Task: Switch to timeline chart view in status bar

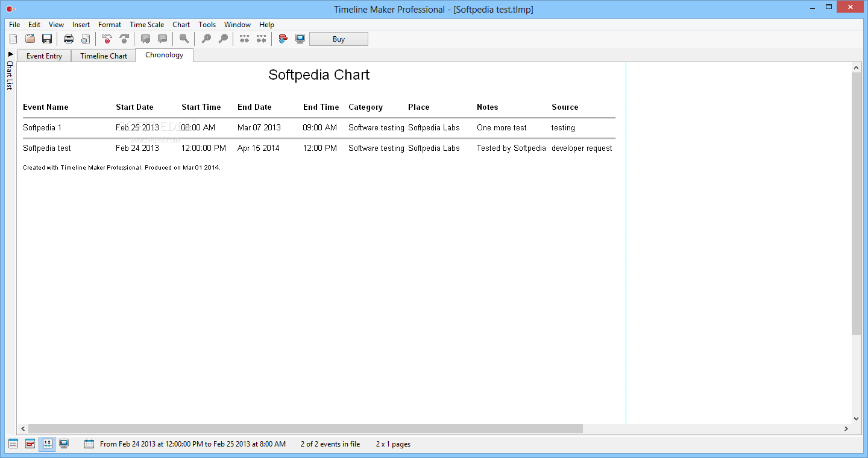Action: pos(30,444)
